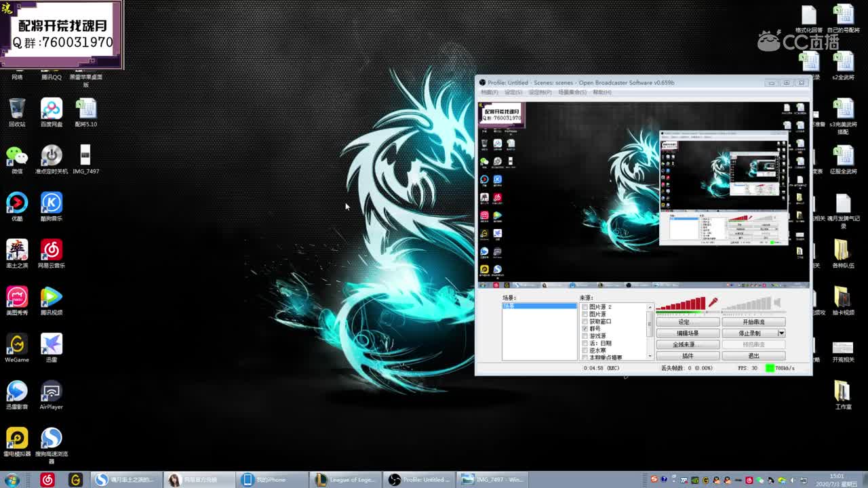The width and height of the screenshot is (868, 488).
Task: Adjust the desktop audio volume meter in OBS
Action: pyautogui.click(x=747, y=304)
